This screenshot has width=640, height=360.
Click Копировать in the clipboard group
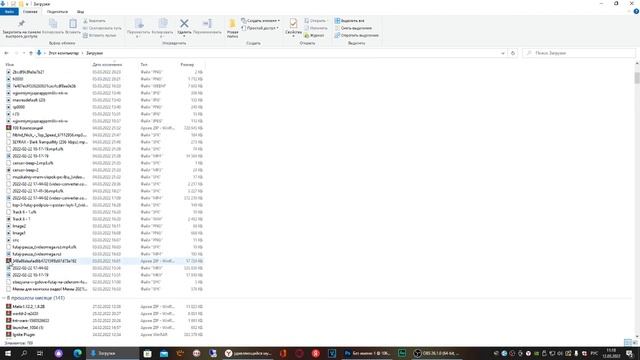[53, 27]
